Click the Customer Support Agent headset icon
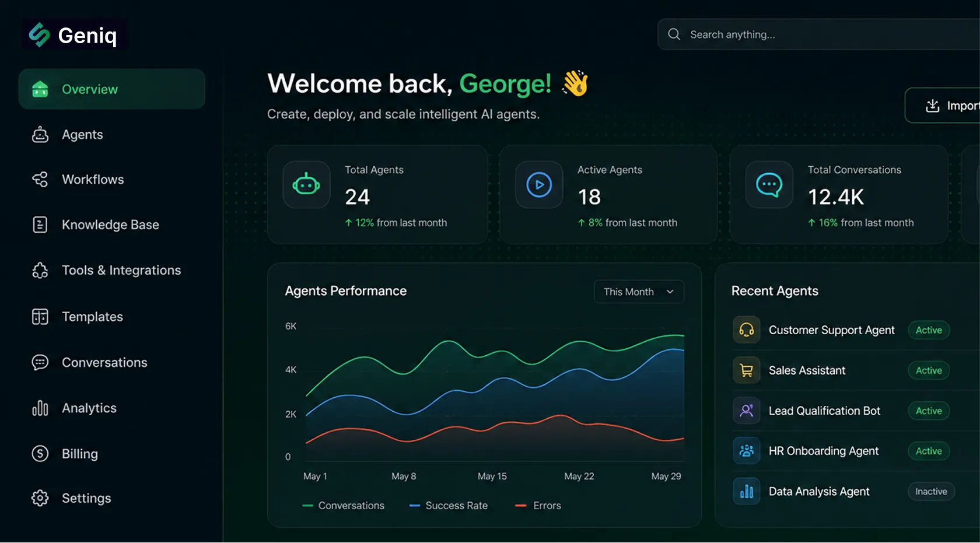The image size is (980, 543). (747, 330)
